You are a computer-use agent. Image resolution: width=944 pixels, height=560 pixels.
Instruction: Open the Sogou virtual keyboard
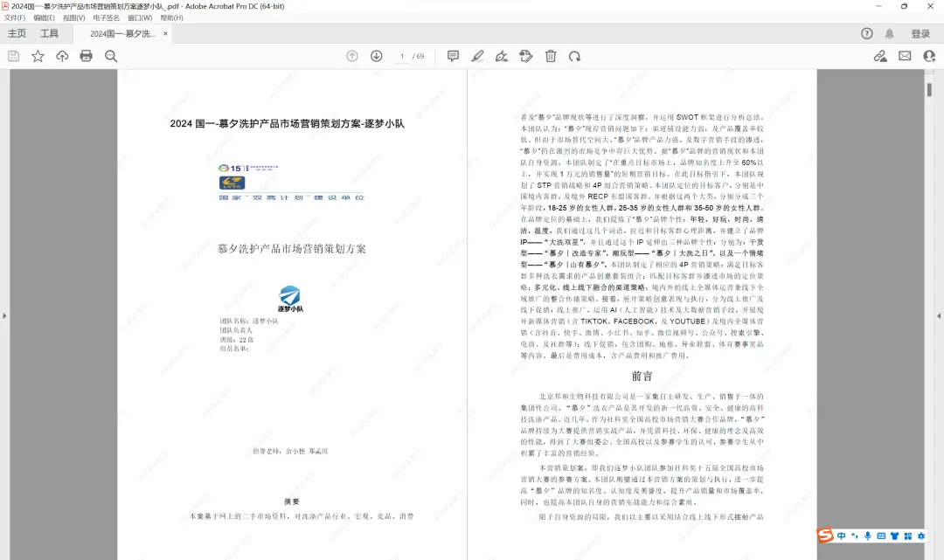[x=881, y=536]
